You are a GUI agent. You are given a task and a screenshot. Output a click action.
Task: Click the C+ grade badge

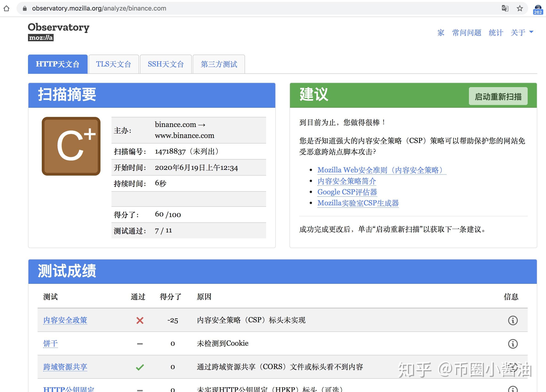click(71, 146)
